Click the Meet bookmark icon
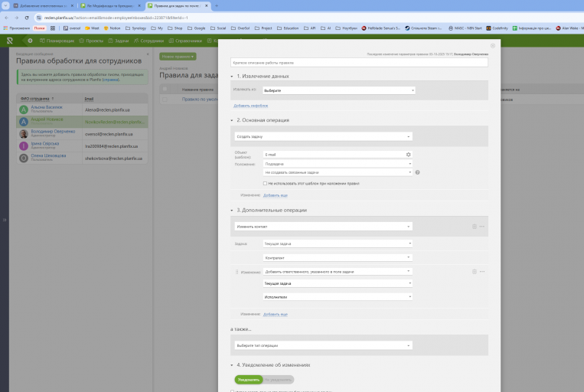The width and height of the screenshot is (584, 392). (87, 28)
